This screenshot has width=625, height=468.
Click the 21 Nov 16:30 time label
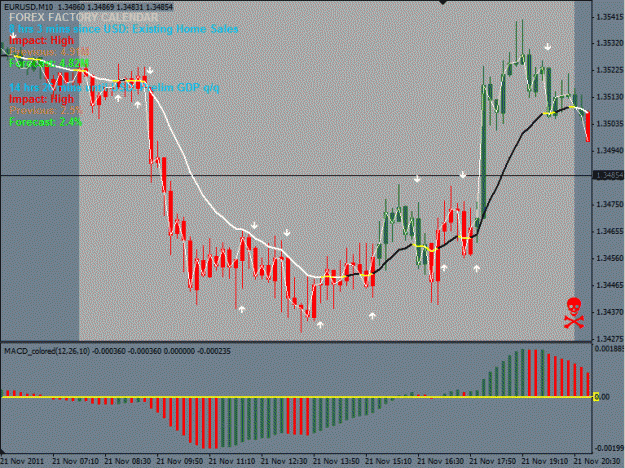[441, 461]
